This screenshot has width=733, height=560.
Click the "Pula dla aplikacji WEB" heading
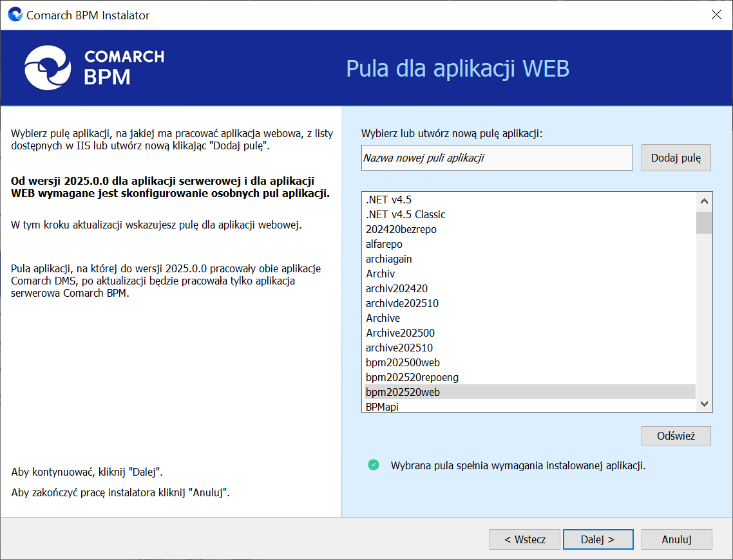458,69
